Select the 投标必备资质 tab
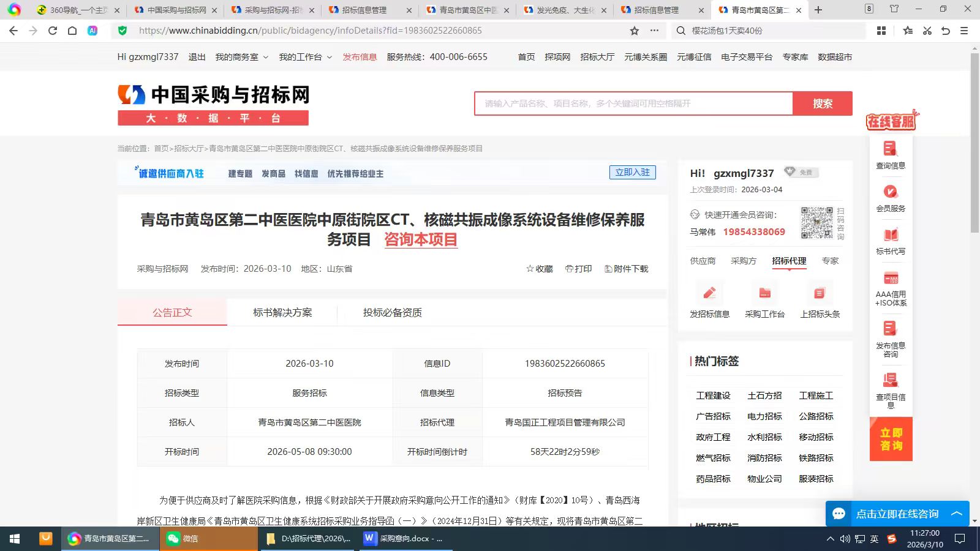 coord(392,313)
